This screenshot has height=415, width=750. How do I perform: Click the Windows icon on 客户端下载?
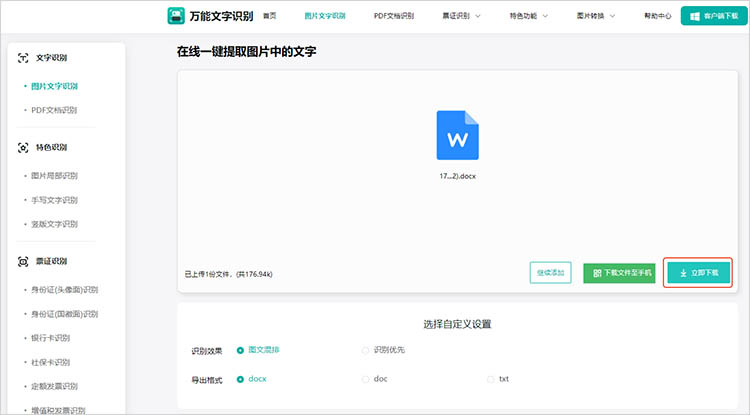(695, 16)
